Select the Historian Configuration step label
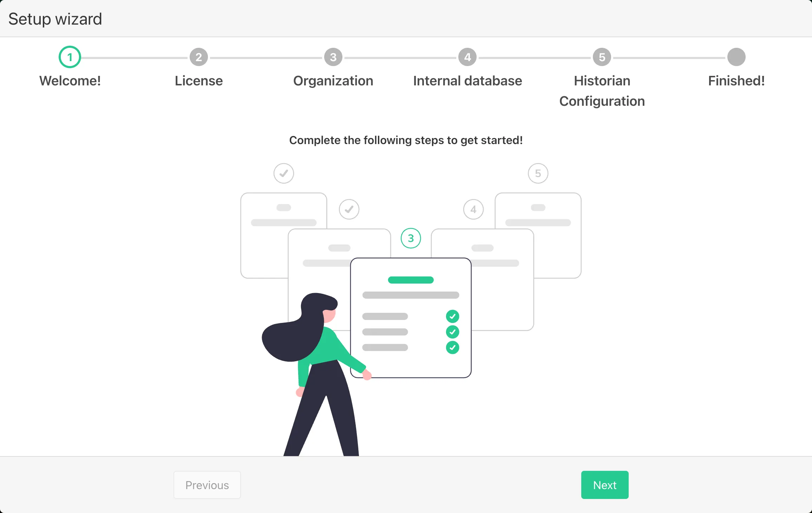 click(x=602, y=91)
